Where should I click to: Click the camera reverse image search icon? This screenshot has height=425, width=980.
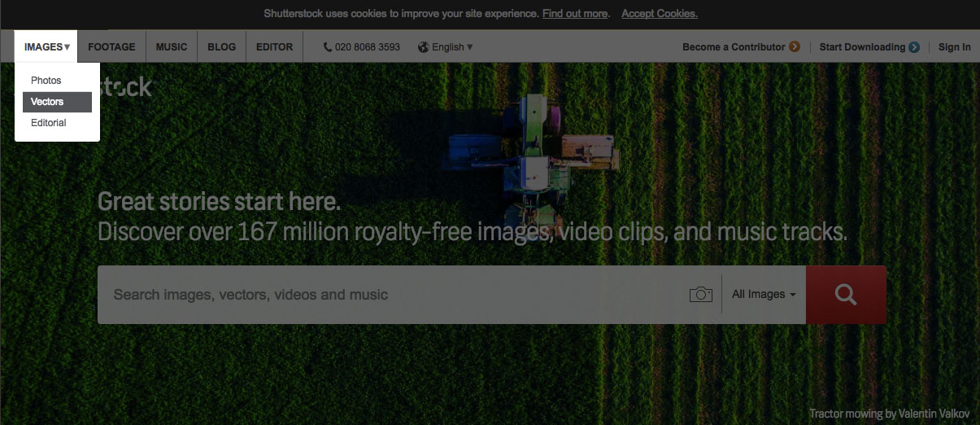(x=700, y=294)
